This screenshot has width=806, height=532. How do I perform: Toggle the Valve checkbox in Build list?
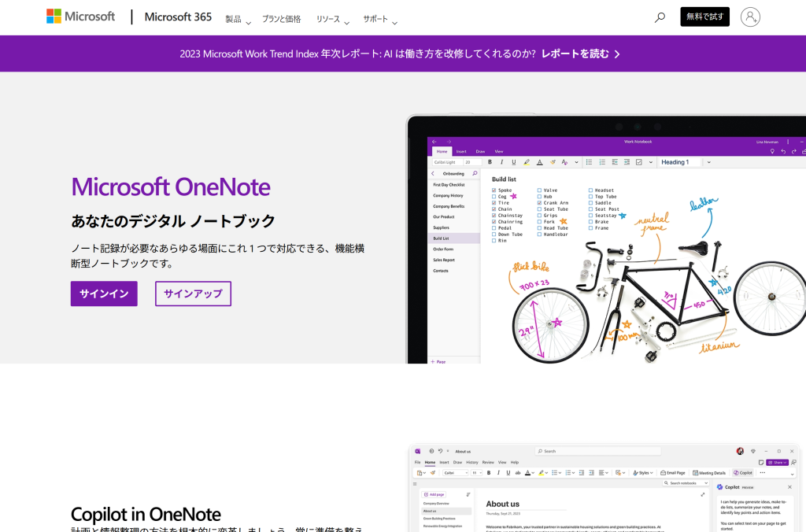[x=539, y=190]
